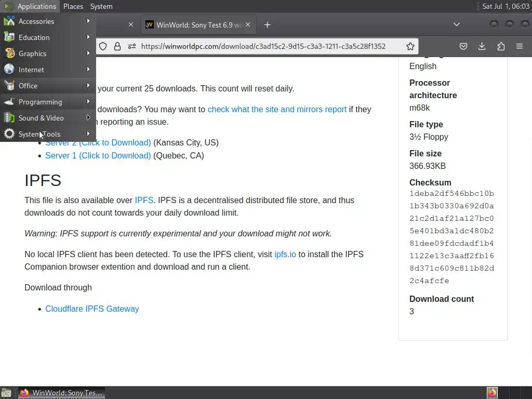The image size is (532, 399).
Task: Open the Accessories submenu
Action: coord(48,21)
